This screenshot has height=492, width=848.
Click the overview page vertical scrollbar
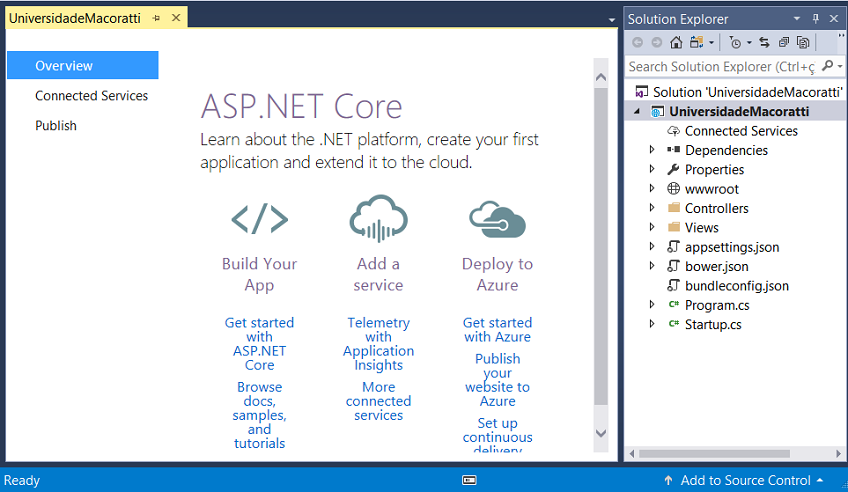tap(601, 250)
